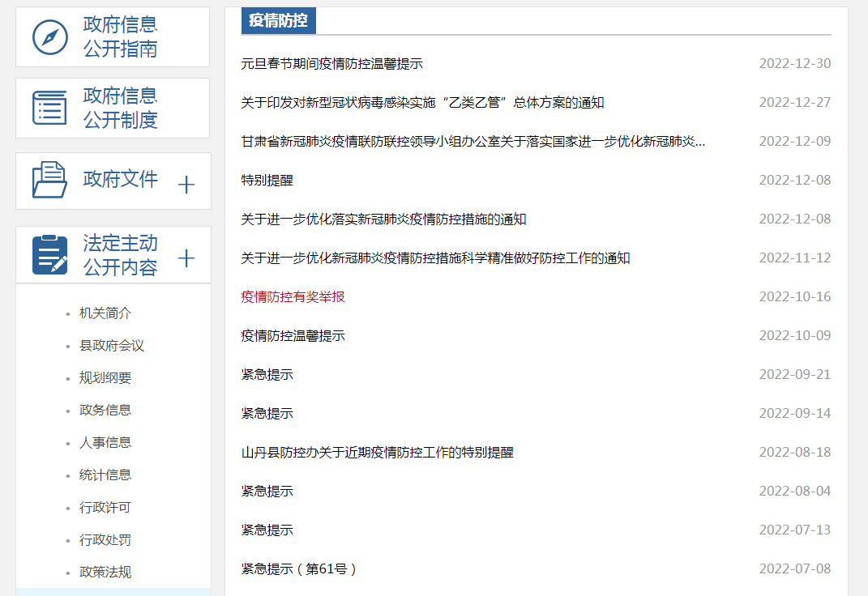
Task: Expand 法定主动公开内容 with the plus sign
Action: point(186,258)
